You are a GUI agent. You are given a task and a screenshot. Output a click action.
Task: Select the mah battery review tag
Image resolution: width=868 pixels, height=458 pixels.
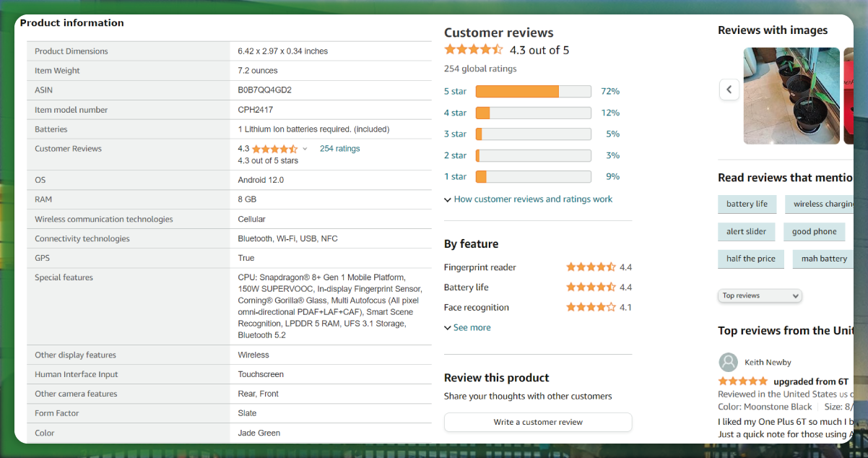[824, 259]
